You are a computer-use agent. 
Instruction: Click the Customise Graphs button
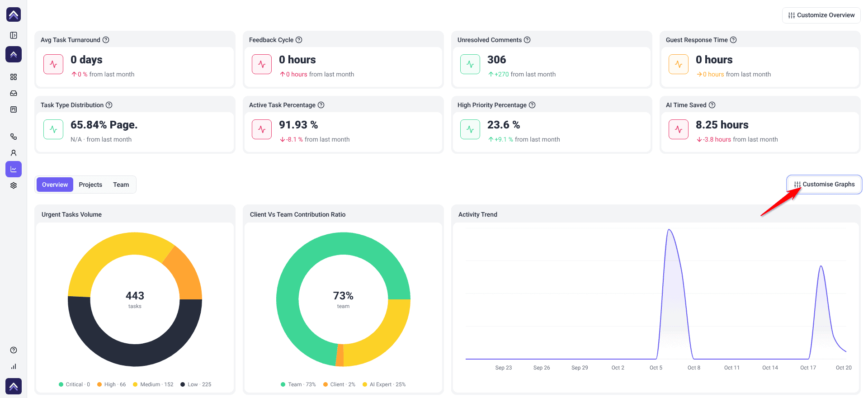click(x=824, y=185)
